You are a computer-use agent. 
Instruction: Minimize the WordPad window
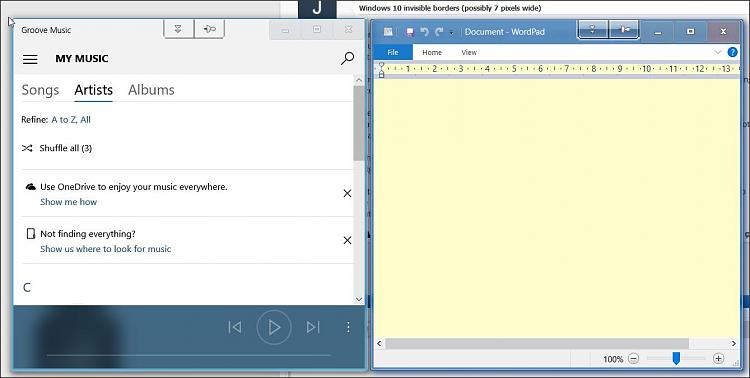pyautogui.click(x=658, y=32)
